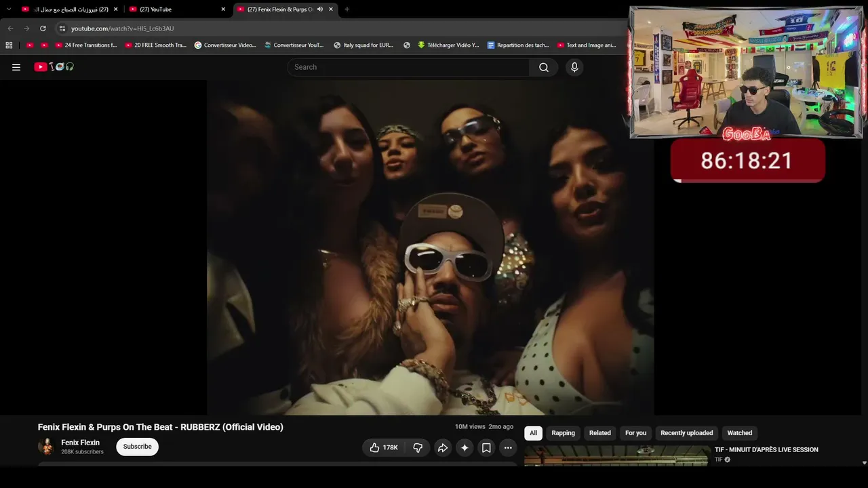
Task: Select the "All" filter chip
Action: 533,433
